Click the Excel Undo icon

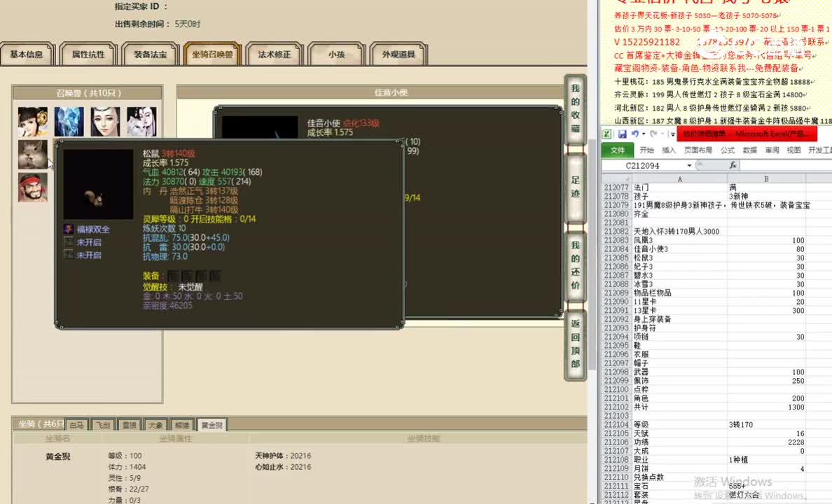click(x=635, y=134)
